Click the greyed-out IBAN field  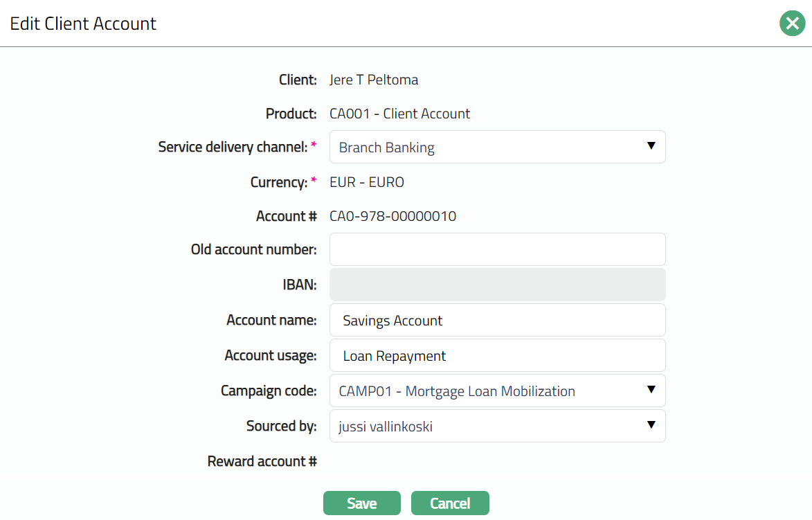point(497,285)
